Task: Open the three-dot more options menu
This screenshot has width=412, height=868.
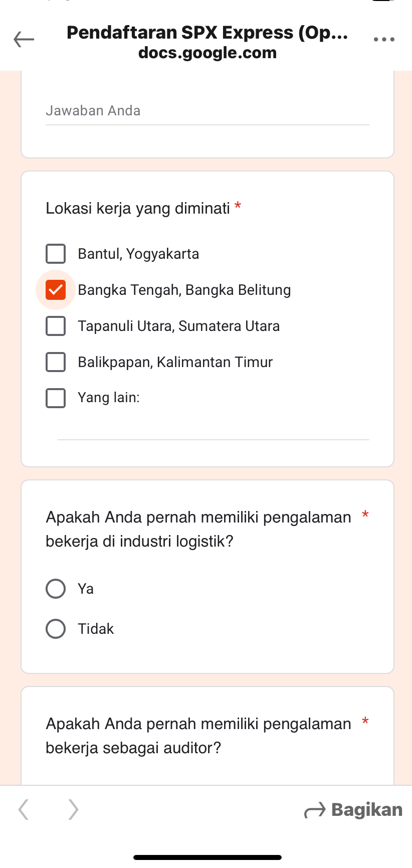Action: pos(384,39)
